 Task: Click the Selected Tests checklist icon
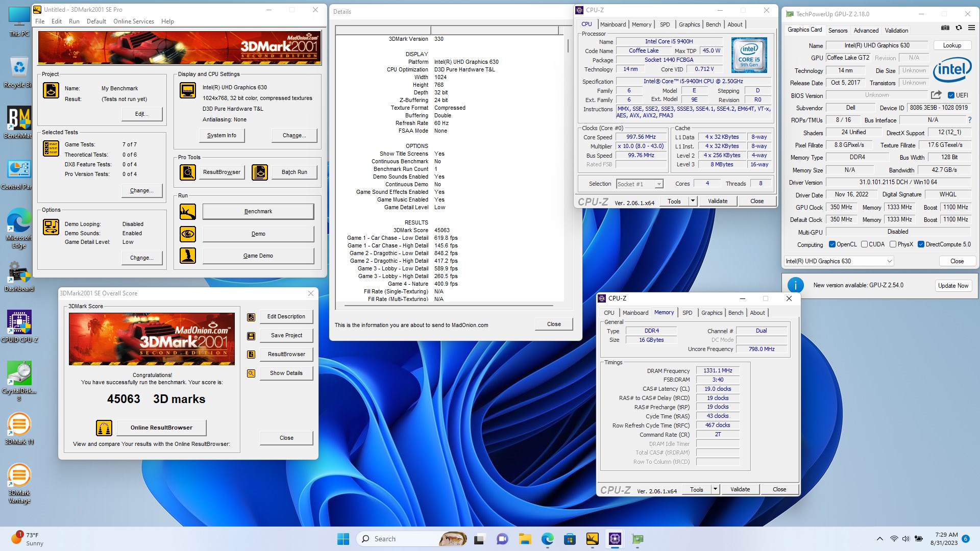point(51,148)
